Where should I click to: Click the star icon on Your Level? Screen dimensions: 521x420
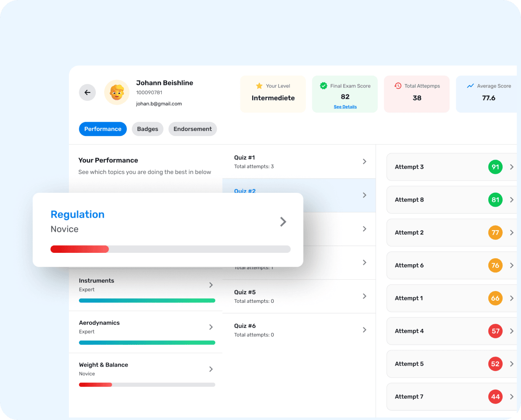259,86
